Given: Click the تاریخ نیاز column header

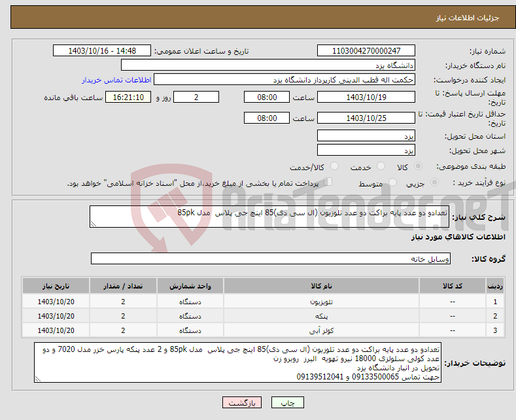Looking at the screenshot, I should (x=56, y=286).
